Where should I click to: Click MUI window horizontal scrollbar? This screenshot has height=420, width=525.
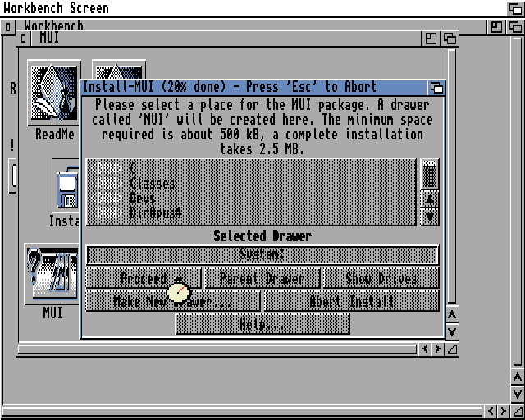click(x=217, y=349)
